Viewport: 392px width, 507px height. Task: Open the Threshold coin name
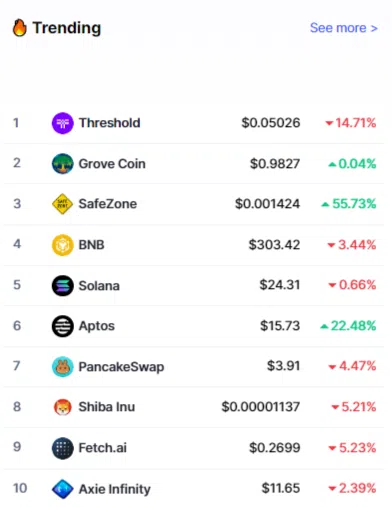point(109,123)
